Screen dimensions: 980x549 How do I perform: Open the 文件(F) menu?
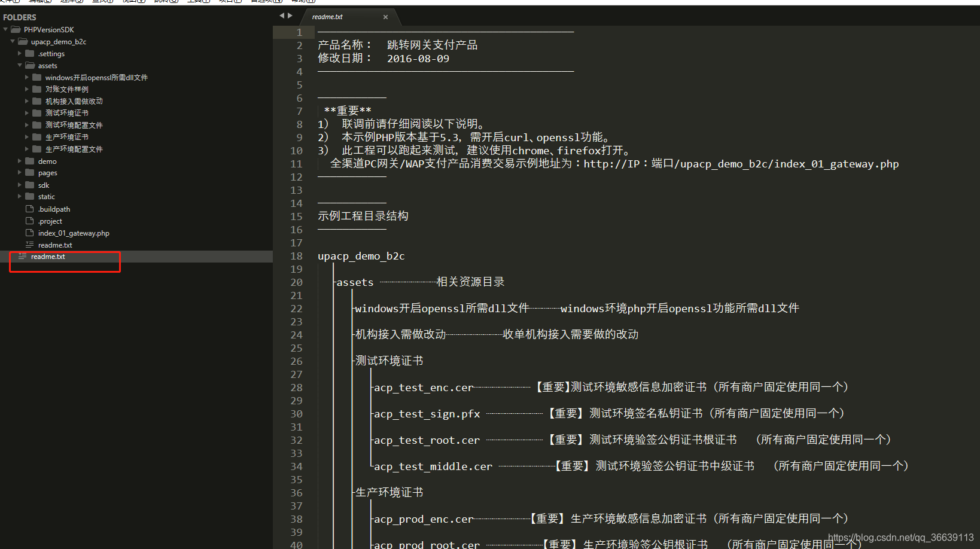tap(10, 2)
